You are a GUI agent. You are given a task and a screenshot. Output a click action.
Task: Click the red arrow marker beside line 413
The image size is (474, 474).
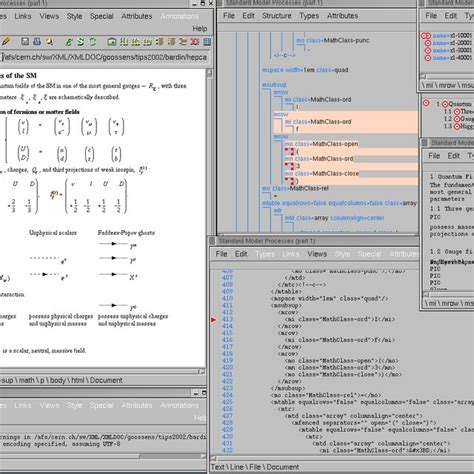(213, 320)
